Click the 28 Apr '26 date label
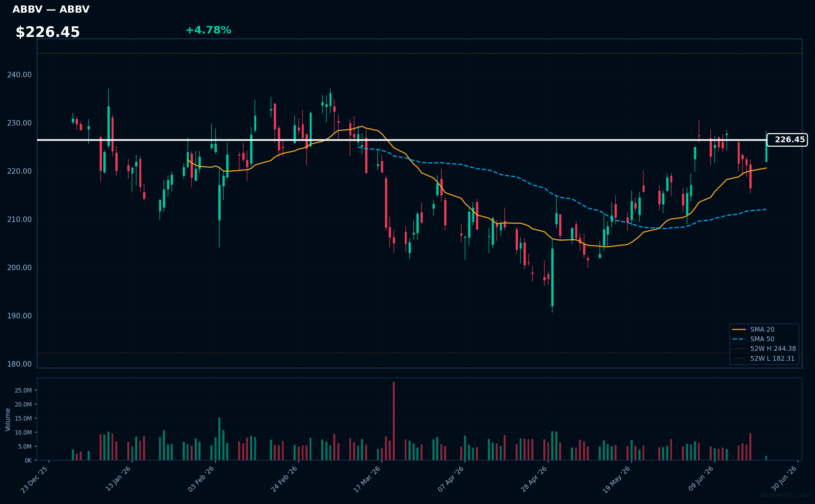 coord(534,479)
